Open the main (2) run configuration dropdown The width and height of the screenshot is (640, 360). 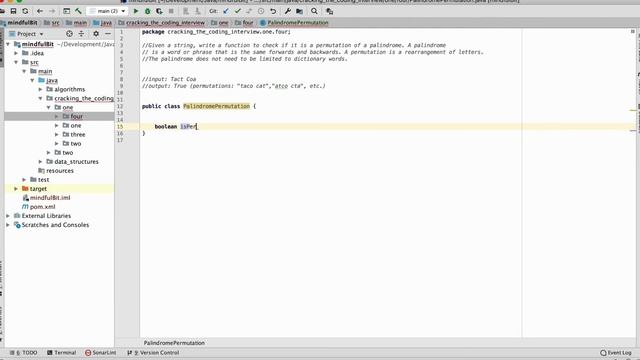coord(107,11)
